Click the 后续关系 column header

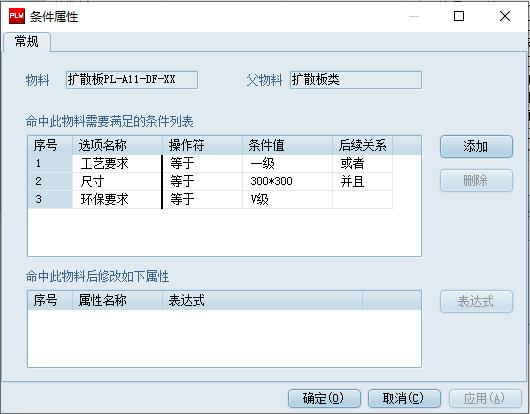[x=362, y=146]
